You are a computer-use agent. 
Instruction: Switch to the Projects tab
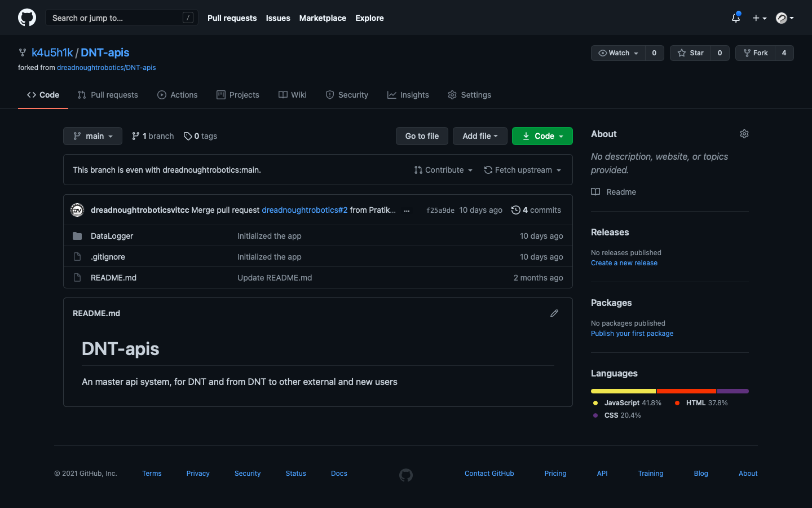[238, 95]
